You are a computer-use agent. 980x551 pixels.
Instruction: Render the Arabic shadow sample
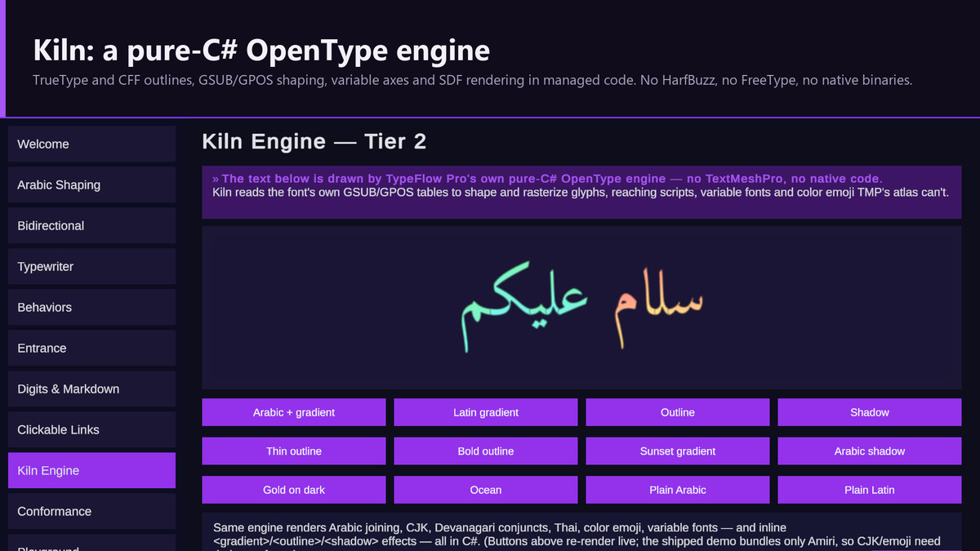[870, 451]
